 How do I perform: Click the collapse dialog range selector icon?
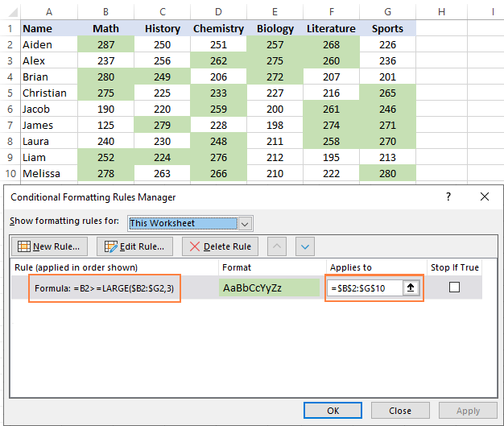pyautogui.click(x=411, y=288)
